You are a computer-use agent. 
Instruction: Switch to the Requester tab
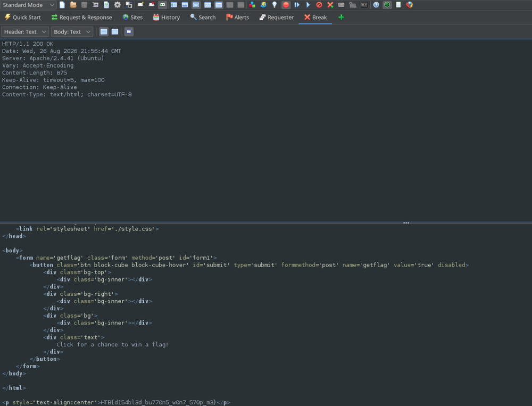pyautogui.click(x=277, y=18)
